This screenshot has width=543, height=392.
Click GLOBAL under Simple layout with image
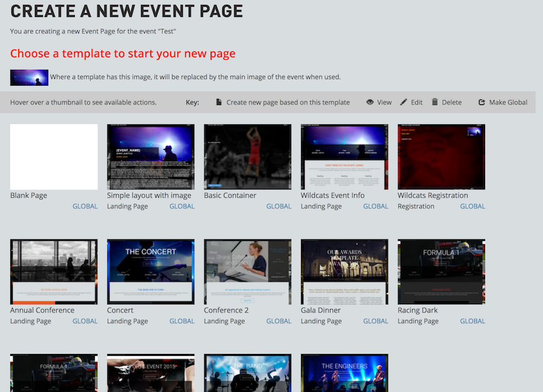point(182,206)
